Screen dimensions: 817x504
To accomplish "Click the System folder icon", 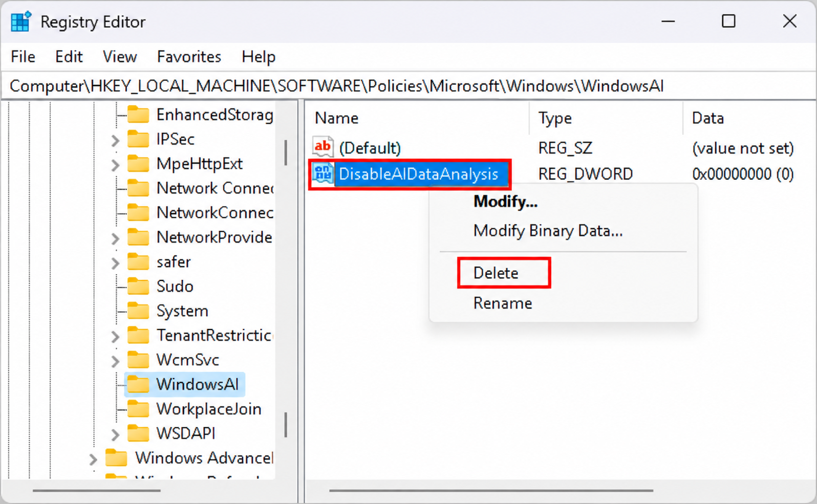I will point(138,311).
